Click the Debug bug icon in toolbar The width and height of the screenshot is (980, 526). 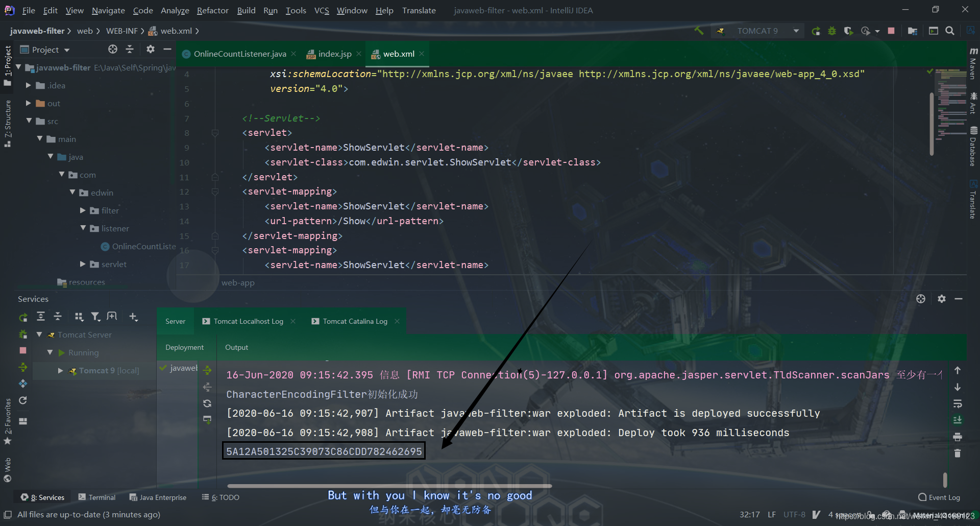click(x=832, y=31)
